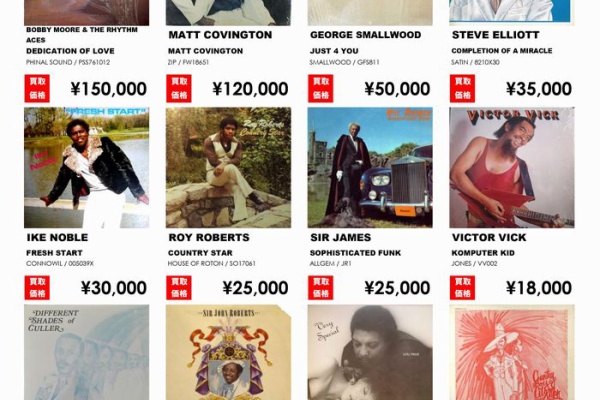Screen dimensions: 600x400
Task: Click the Victor Vick Komputer Kid cover
Action: [512, 168]
